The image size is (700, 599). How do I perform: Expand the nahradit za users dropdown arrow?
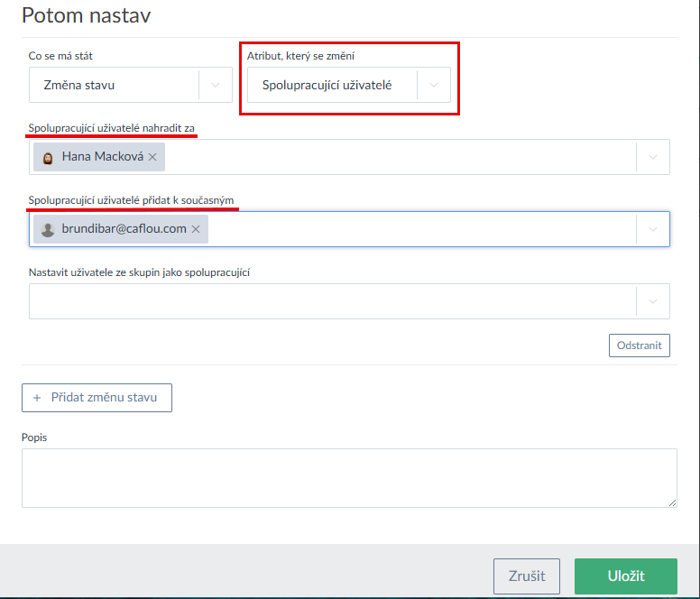coord(653,157)
